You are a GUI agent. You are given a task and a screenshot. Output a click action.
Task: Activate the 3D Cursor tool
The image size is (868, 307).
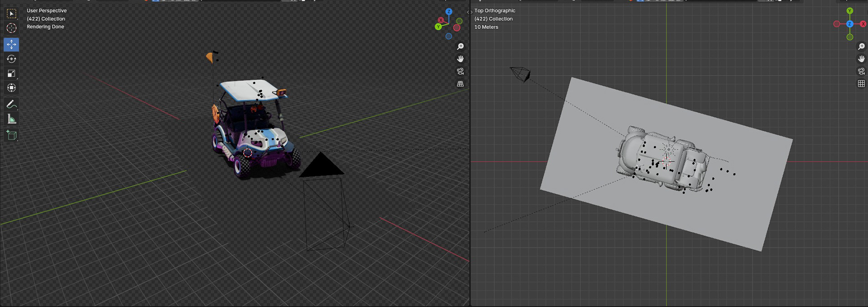click(11, 28)
